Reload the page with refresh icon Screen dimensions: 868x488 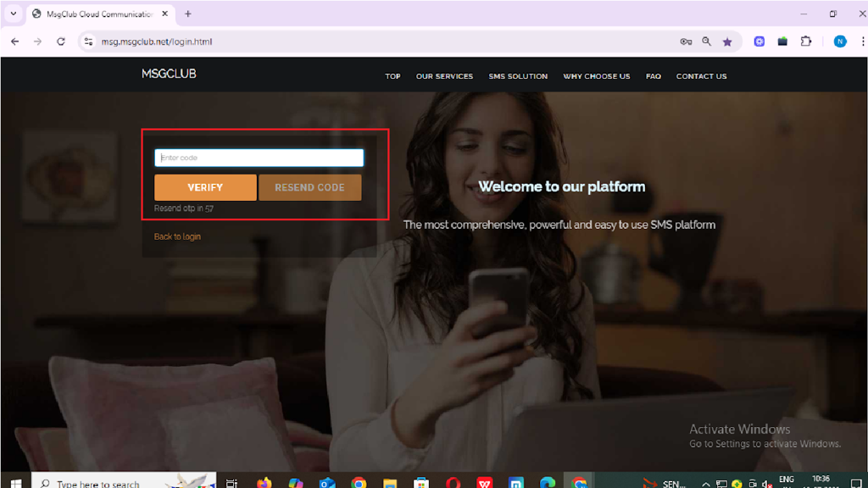[x=61, y=42]
